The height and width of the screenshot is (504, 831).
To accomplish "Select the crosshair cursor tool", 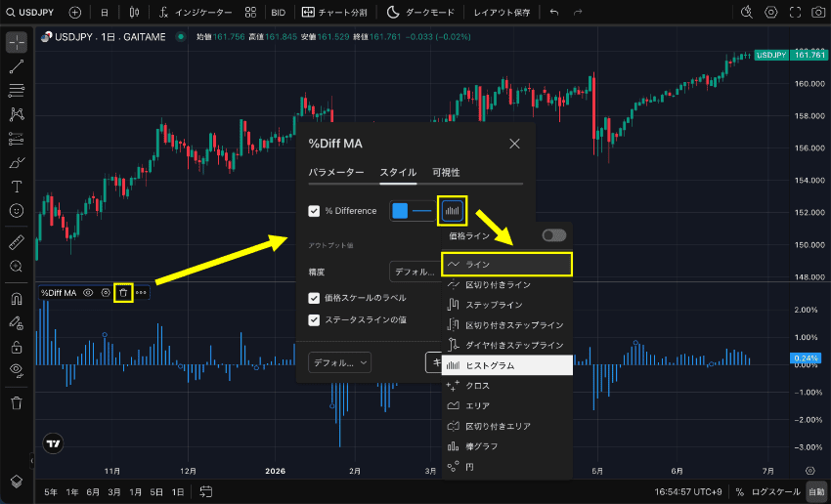I will tap(17, 42).
